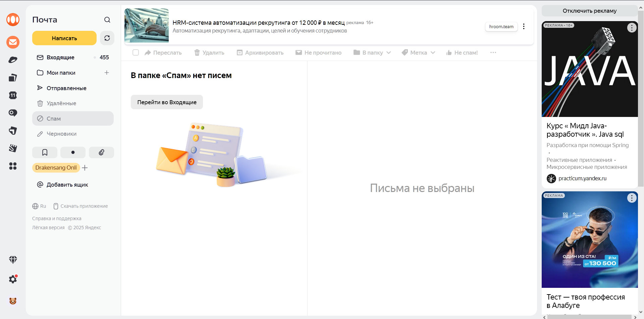This screenshot has height=319, width=644.
Task: Toggle the select-all messages checkbox
Action: pyautogui.click(x=136, y=53)
